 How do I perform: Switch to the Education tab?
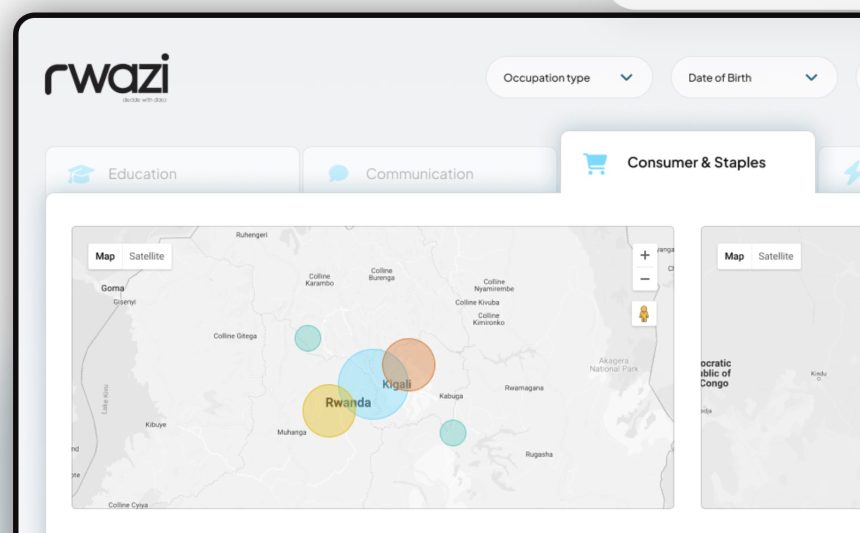173,171
